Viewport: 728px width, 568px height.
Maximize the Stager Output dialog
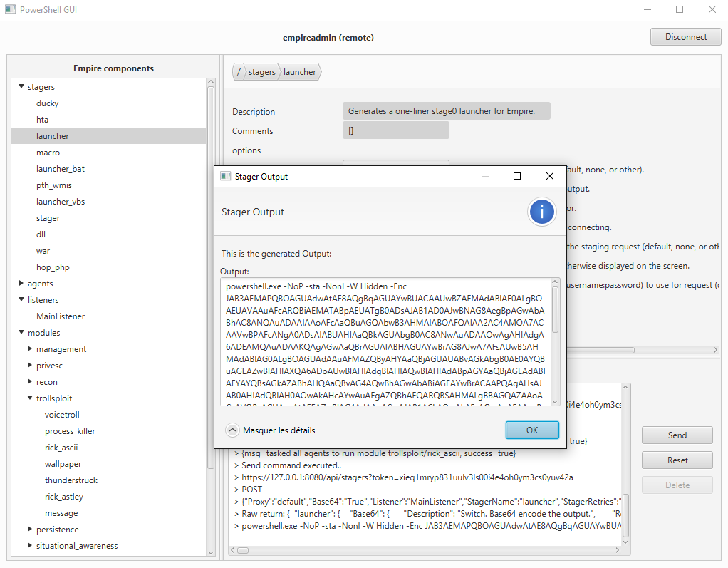pyautogui.click(x=516, y=176)
